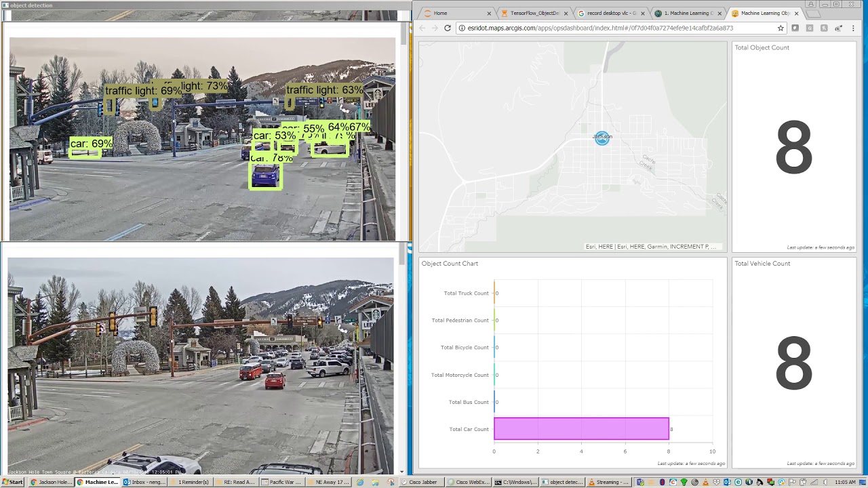Open the C:\Windows command prompt taskbar item
Screen dimensions: 868x488
coord(515,482)
